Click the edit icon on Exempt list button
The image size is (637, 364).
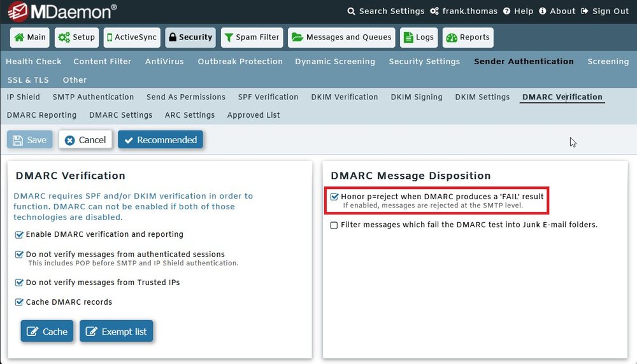91,331
